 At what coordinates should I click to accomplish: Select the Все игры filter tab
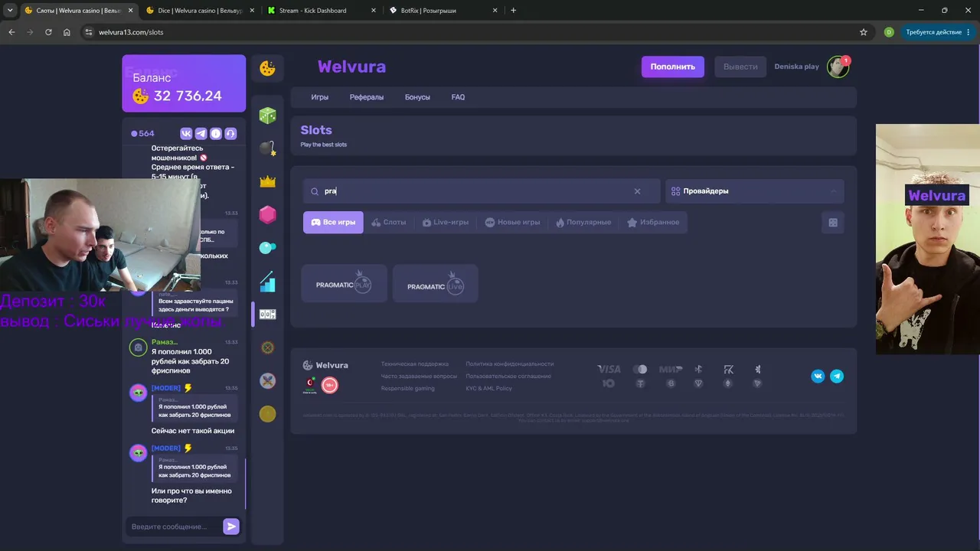[333, 222]
